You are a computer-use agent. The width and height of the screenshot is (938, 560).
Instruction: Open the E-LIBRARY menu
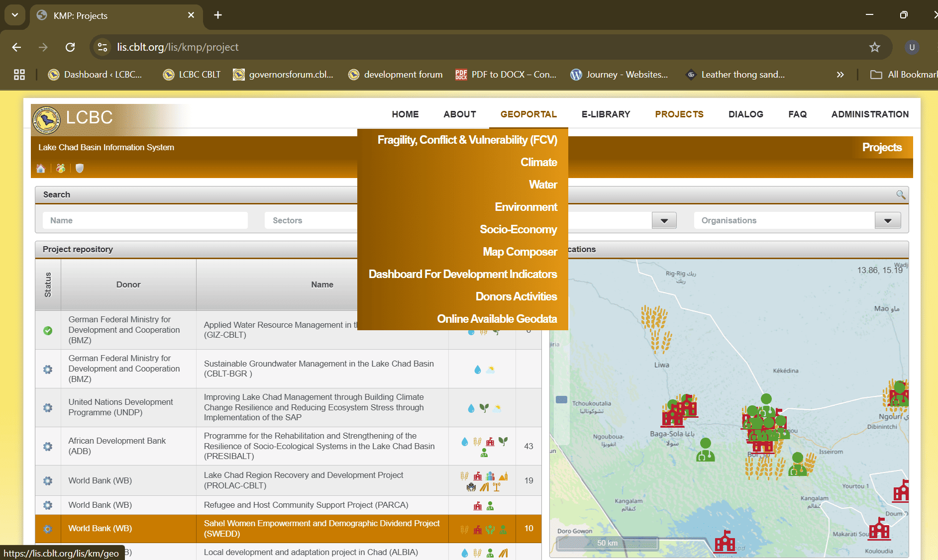pos(606,114)
